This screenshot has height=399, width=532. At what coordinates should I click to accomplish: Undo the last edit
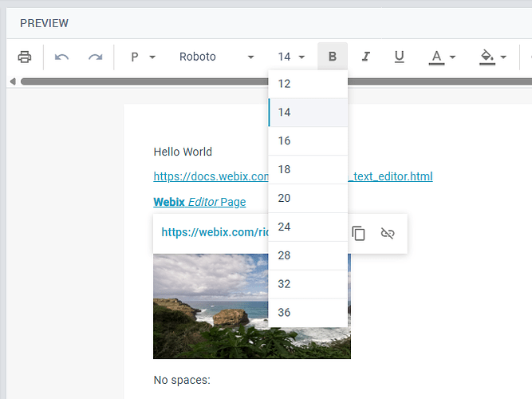pyautogui.click(x=61, y=57)
